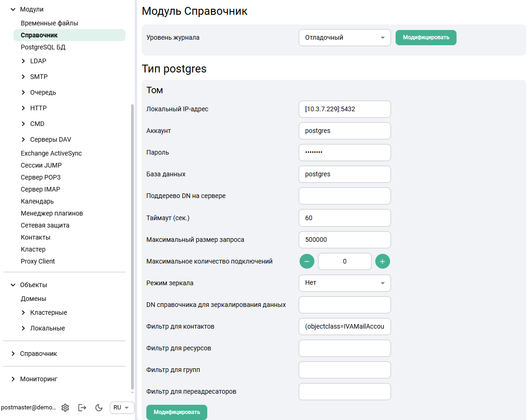Click the logout icon in bottom bar
The width and height of the screenshot is (529, 420).
pos(82,408)
